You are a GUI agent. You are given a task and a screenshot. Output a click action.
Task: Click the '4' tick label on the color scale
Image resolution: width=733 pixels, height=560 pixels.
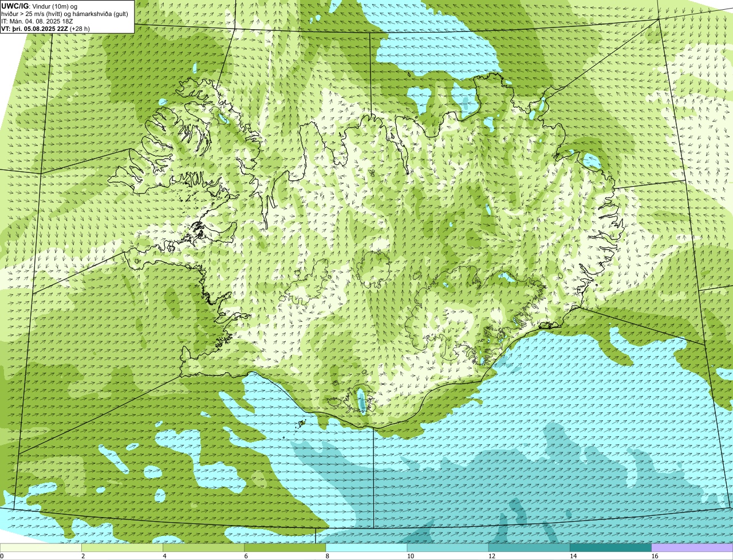pos(164,556)
